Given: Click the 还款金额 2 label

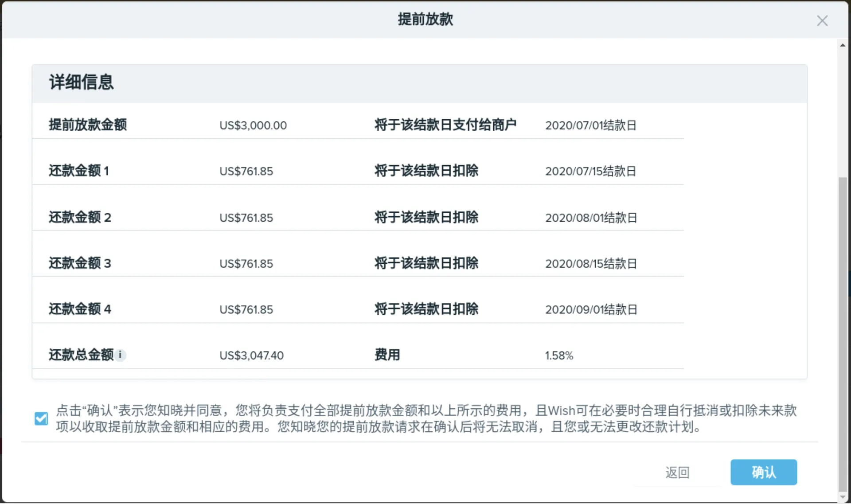Looking at the screenshot, I should click(80, 217).
